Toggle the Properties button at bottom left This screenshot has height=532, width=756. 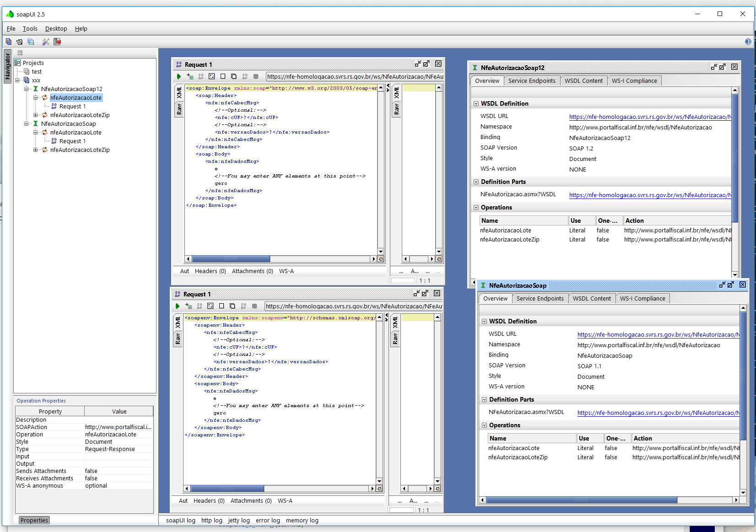point(34,520)
